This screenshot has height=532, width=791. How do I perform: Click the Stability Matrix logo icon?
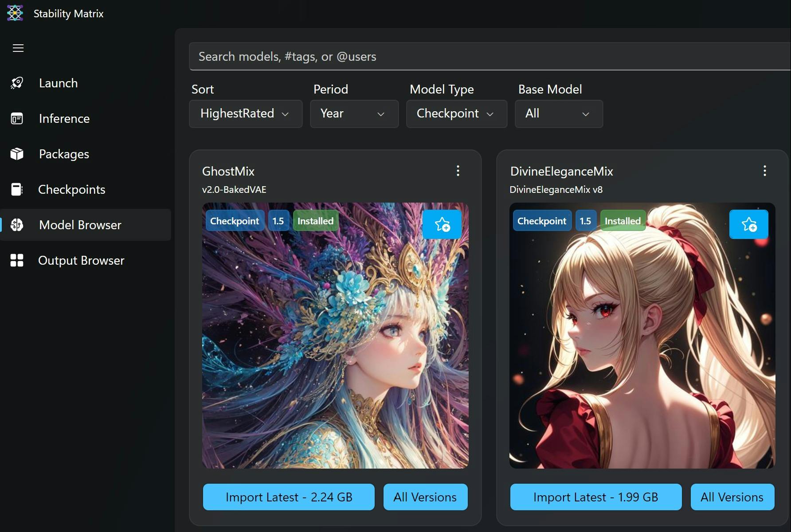tap(15, 13)
